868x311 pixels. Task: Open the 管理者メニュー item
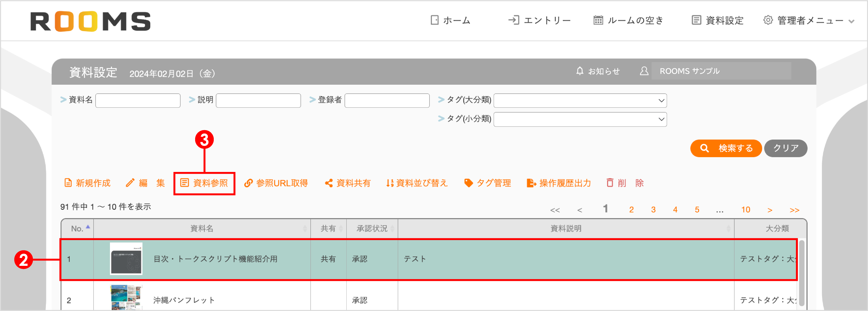tap(809, 20)
